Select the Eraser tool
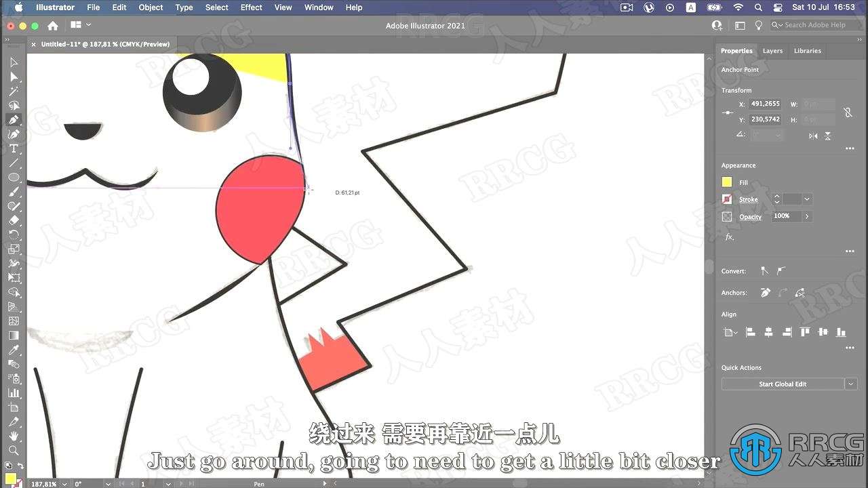 point(14,220)
